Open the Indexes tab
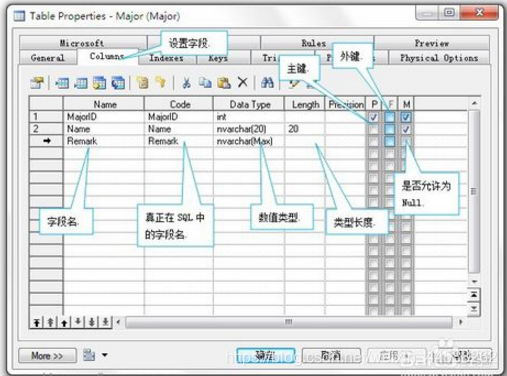507x376 pixels. click(166, 58)
